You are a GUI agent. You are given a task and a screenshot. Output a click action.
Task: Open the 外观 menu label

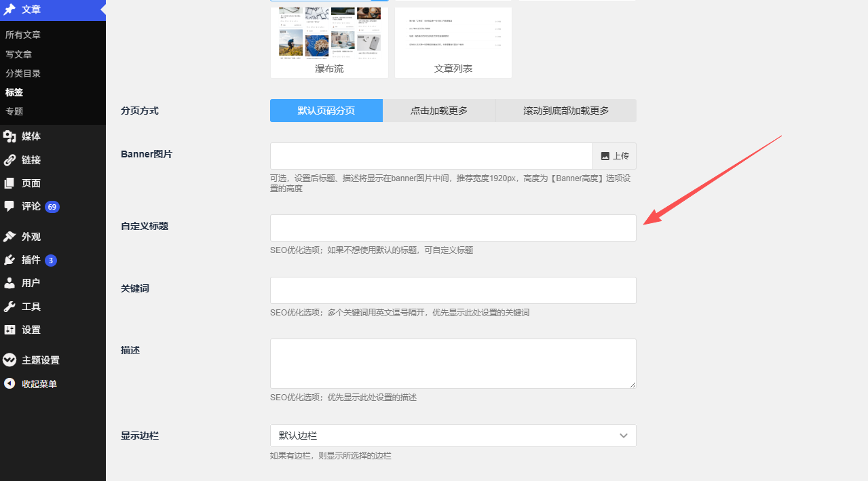(31, 237)
